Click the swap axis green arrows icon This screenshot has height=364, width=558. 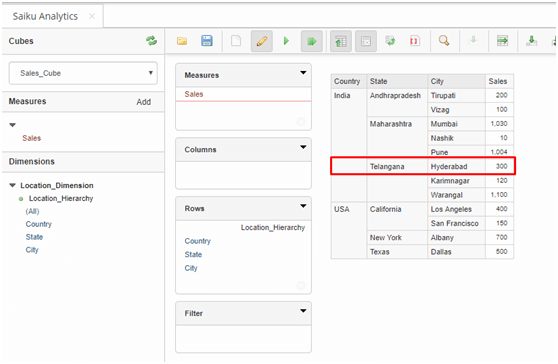(x=390, y=41)
